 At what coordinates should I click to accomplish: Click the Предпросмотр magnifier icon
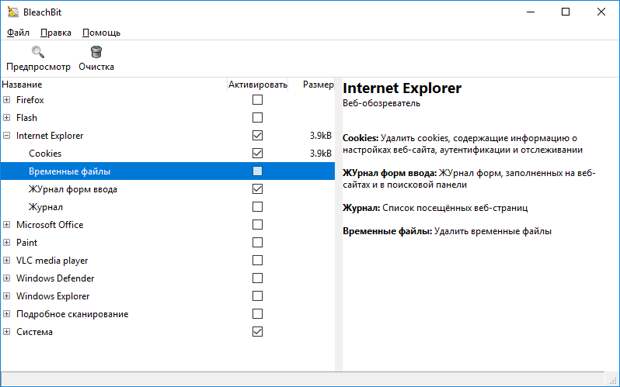(x=38, y=52)
